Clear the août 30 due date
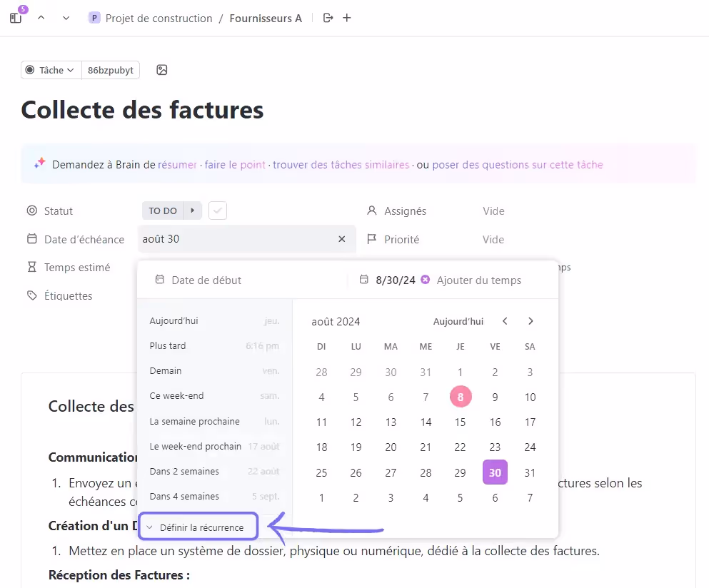 pyautogui.click(x=341, y=239)
